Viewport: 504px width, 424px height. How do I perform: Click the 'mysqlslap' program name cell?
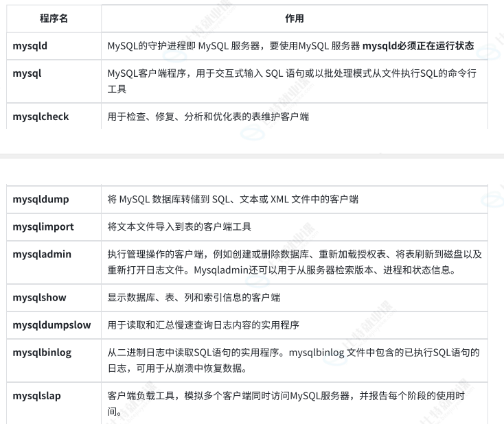(x=54, y=403)
